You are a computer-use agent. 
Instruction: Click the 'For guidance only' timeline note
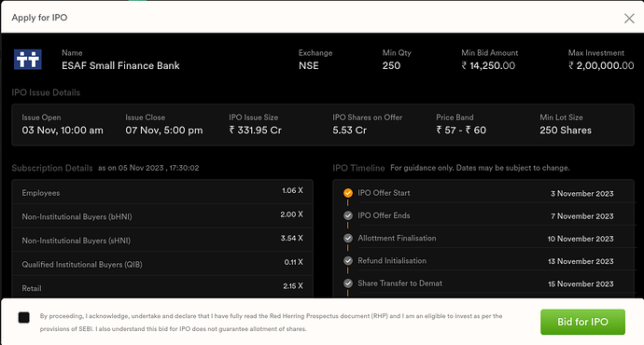coord(480,168)
